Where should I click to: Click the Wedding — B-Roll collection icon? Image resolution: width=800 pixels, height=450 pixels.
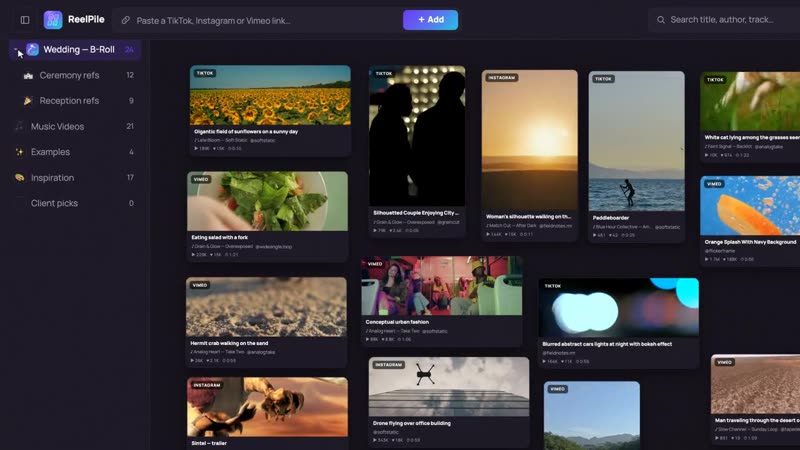coord(33,49)
